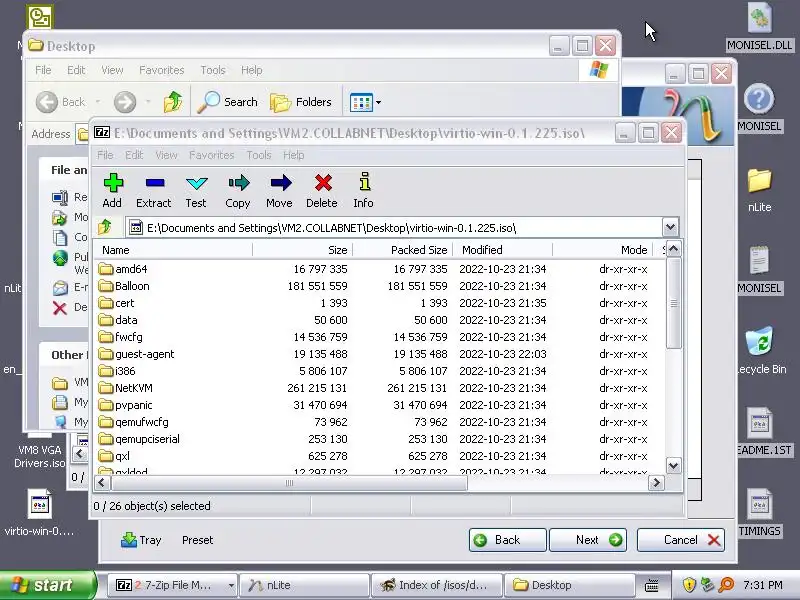The height and width of the screenshot is (600, 800).
Task: Select the MONISEL help file desktop icon
Action: pos(759,108)
